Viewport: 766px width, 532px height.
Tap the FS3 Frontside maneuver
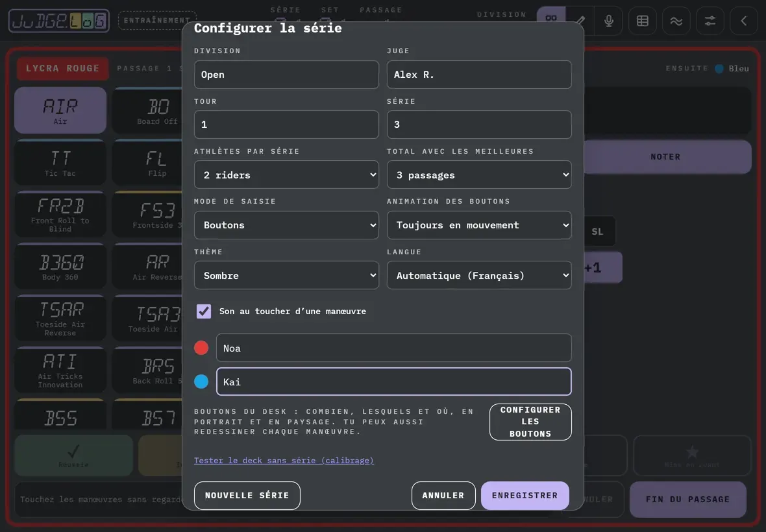147,215
